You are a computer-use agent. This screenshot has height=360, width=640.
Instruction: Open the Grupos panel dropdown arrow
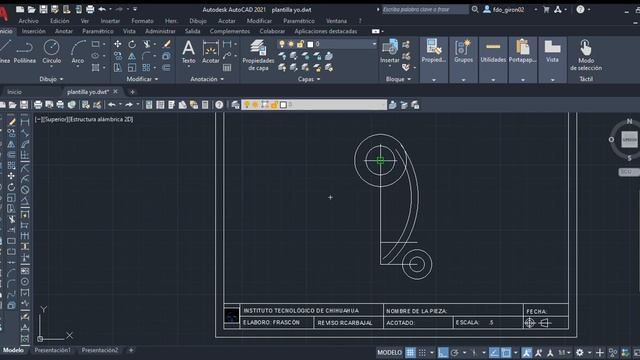click(x=463, y=80)
